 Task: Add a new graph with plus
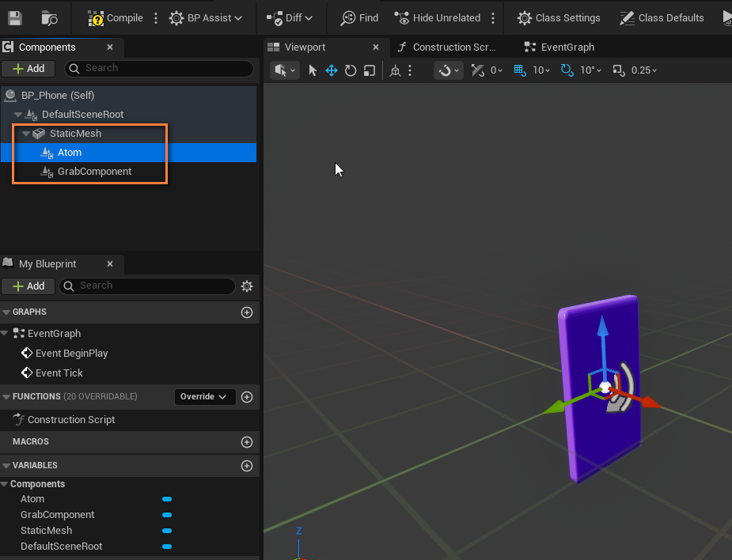[x=247, y=312]
